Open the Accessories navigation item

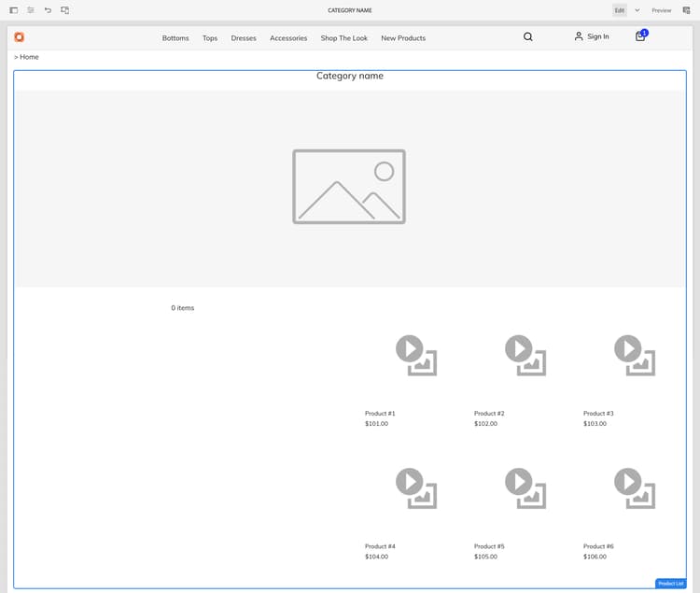[x=288, y=38]
